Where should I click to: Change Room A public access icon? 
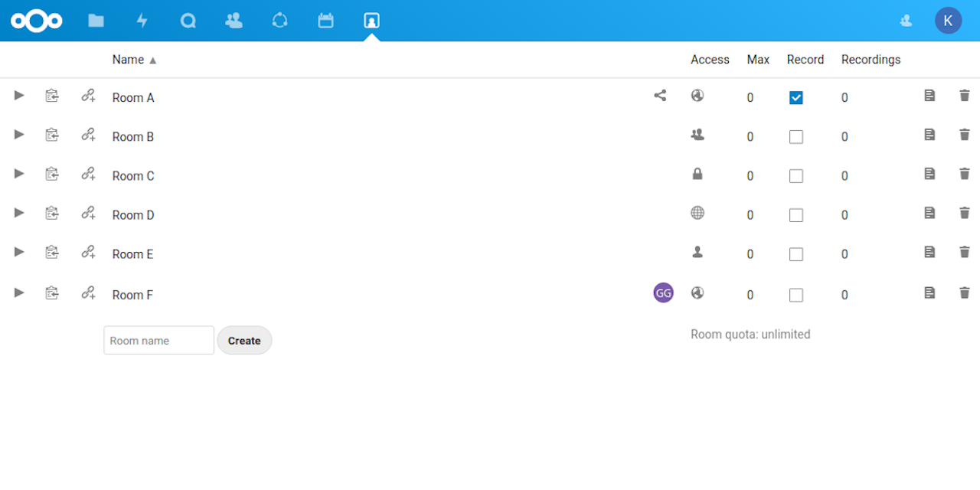point(697,96)
